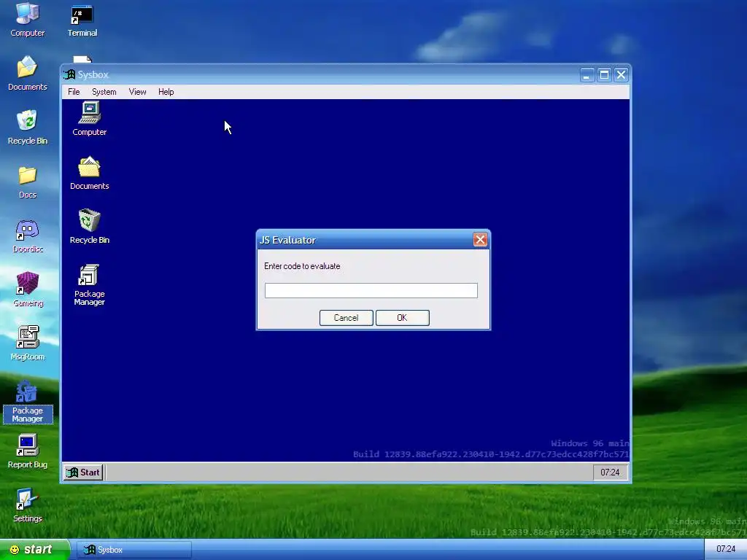The width and height of the screenshot is (747, 560).
Task: Launch the MsgRoom shortcut
Action: 27,343
